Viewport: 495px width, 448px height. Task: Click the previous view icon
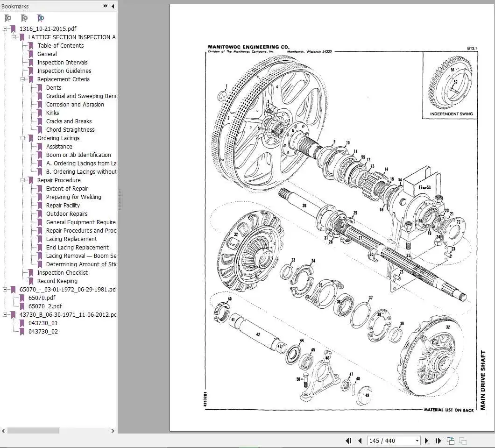(450, 441)
